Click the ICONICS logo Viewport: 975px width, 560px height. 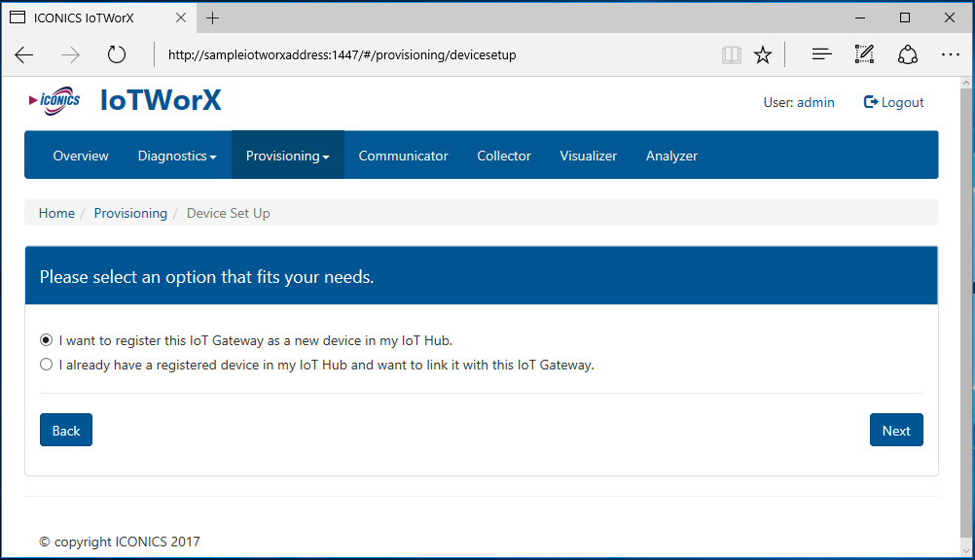(55, 101)
